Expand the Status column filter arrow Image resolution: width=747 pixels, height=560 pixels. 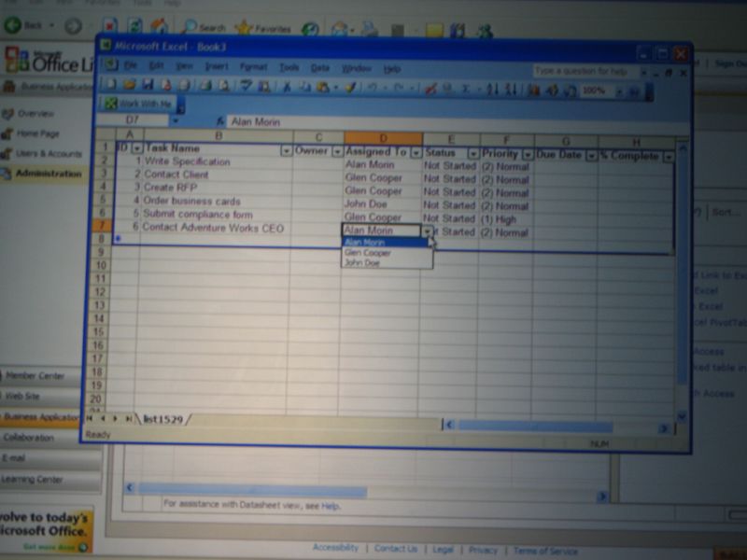[472, 153]
